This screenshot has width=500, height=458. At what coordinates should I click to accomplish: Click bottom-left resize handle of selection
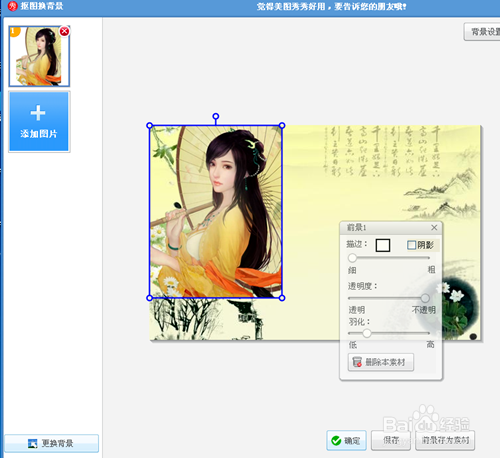pos(150,298)
